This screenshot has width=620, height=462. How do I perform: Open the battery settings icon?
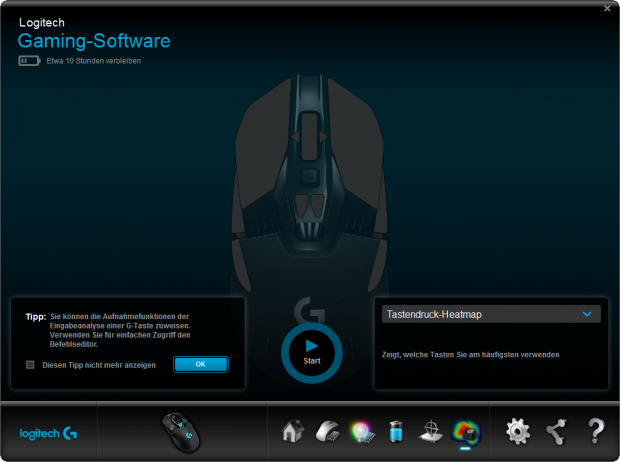[396, 432]
